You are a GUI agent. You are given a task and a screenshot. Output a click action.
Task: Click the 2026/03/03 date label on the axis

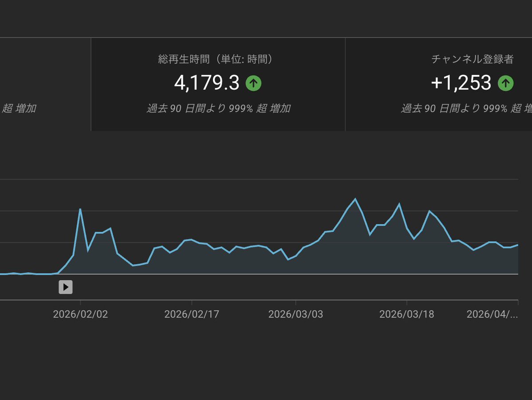[296, 314]
